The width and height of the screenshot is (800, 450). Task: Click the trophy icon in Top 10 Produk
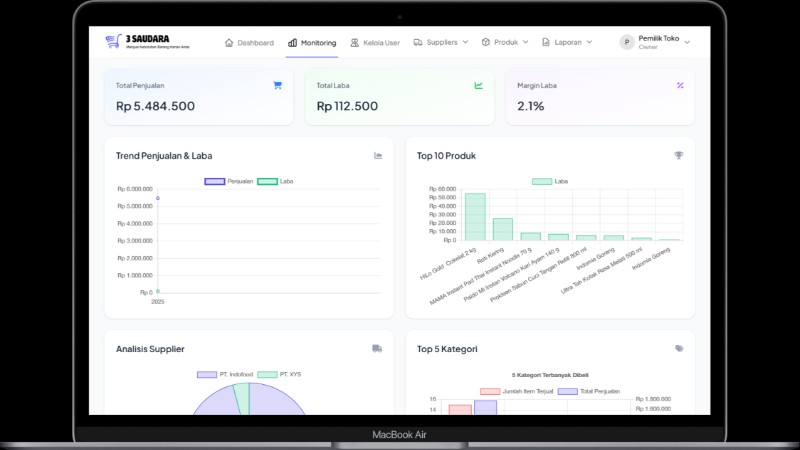coord(679,155)
